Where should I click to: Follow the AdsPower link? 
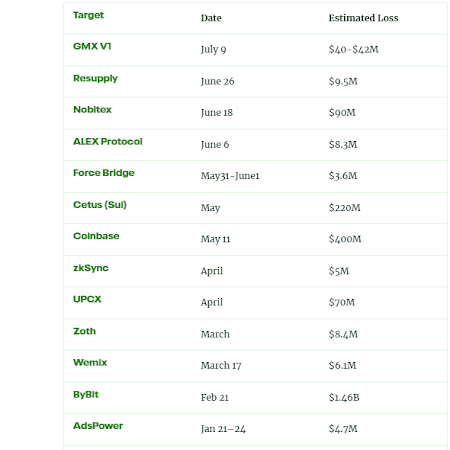coord(98,426)
